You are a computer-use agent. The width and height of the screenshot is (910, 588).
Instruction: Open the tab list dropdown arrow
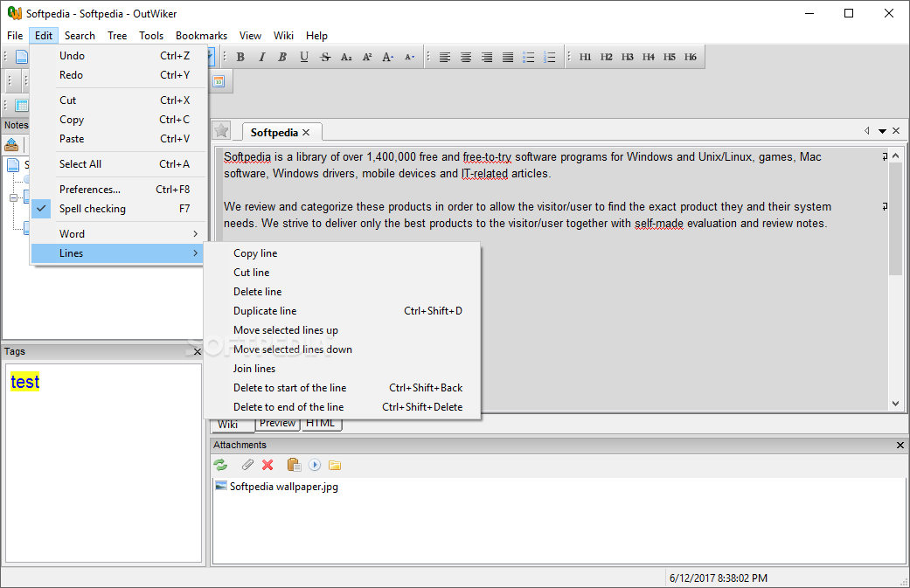[x=882, y=131]
